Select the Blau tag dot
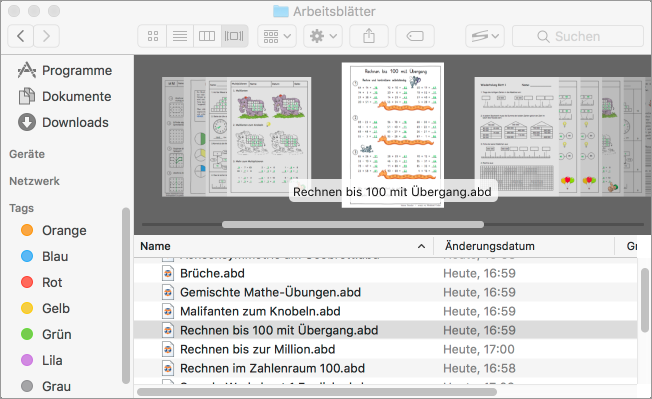The image size is (652, 399). point(27,256)
